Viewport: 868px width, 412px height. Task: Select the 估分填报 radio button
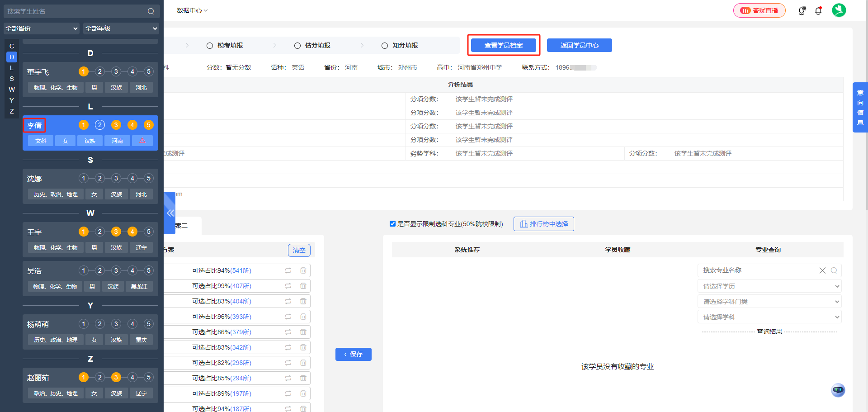tap(297, 45)
